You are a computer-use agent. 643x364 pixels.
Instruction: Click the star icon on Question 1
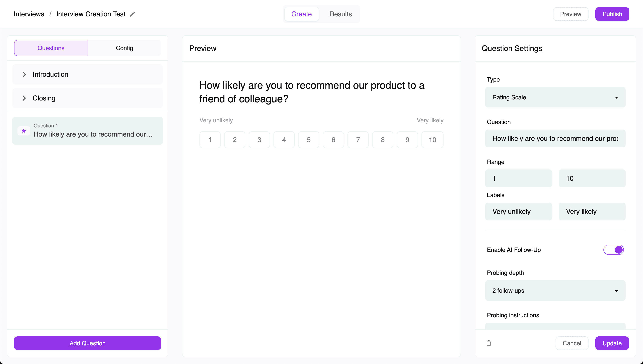24,131
